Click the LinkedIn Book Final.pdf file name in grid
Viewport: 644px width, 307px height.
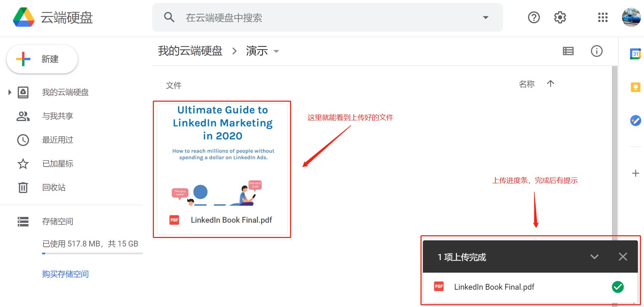point(231,220)
